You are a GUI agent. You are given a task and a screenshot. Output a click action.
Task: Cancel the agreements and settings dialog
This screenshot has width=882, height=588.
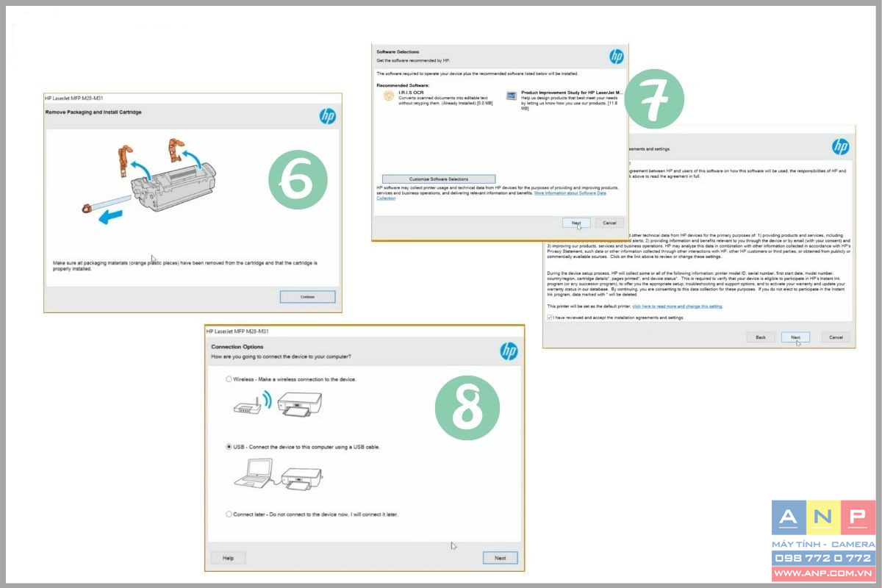click(x=836, y=337)
